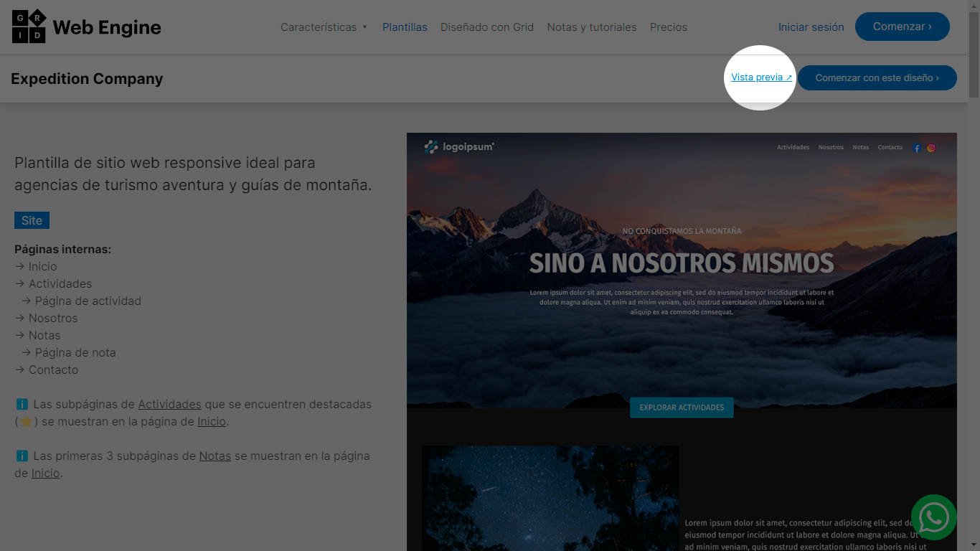Click Facebook icon in template preview

click(917, 148)
